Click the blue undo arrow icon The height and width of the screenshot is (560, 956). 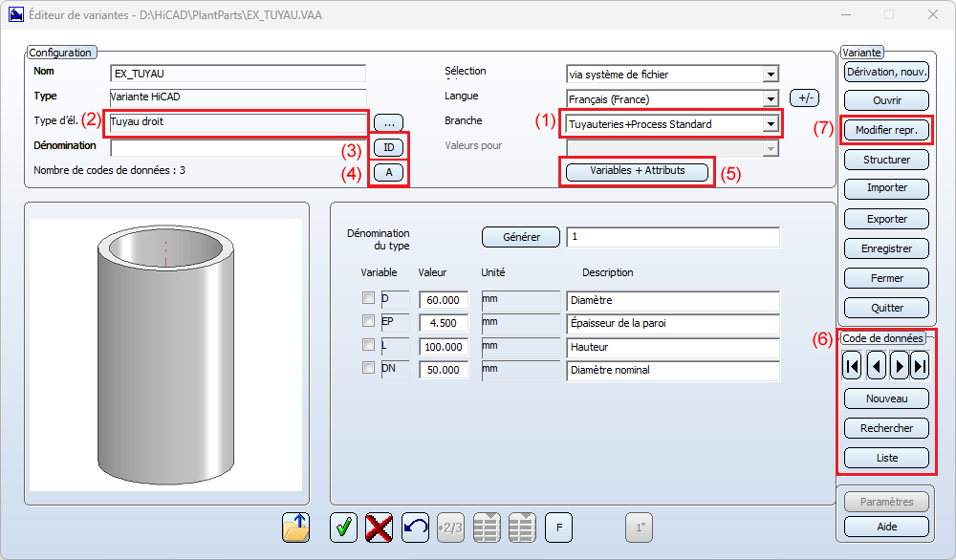(415, 527)
